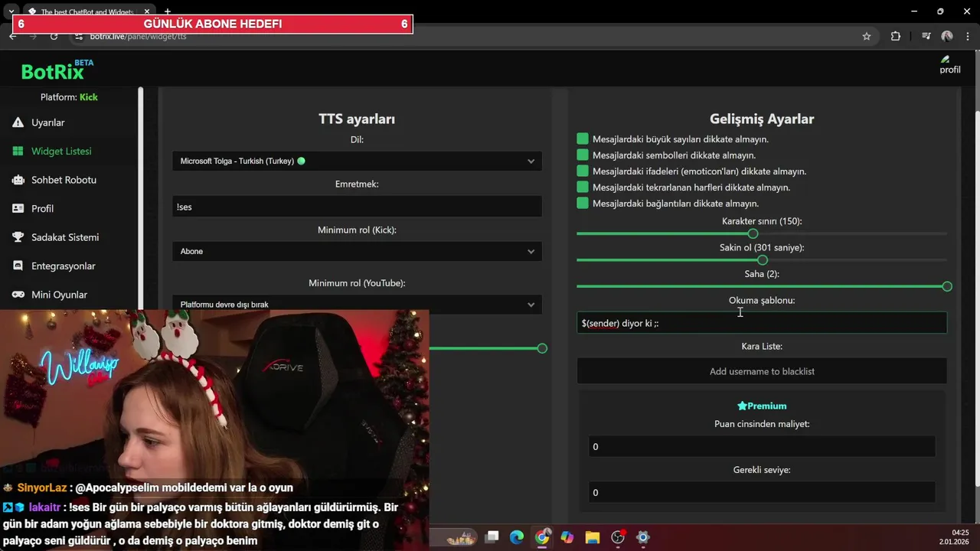The height and width of the screenshot is (551, 980).
Task: Uncheck 'sembolleri dikkate almayın' checkbox
Action: point(583,155)
